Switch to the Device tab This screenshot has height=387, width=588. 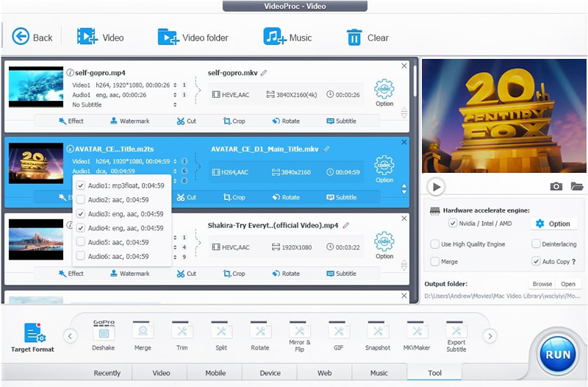tap(270, 373)
